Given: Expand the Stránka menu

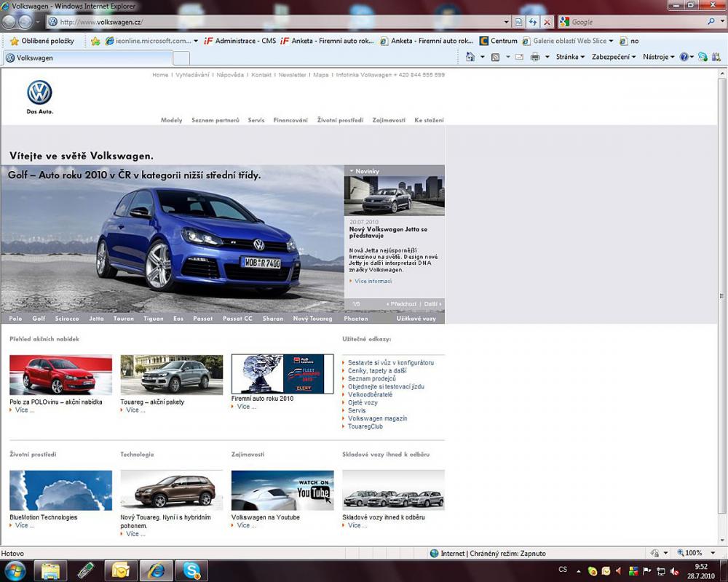Looking at the screenshot, I should point(570,57).
